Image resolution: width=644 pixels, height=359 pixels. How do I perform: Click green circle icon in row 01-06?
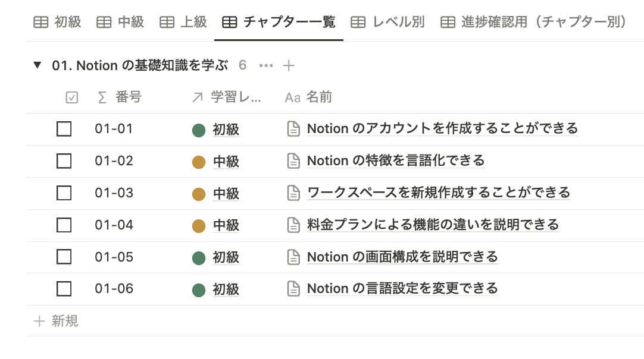click(199, 290)
